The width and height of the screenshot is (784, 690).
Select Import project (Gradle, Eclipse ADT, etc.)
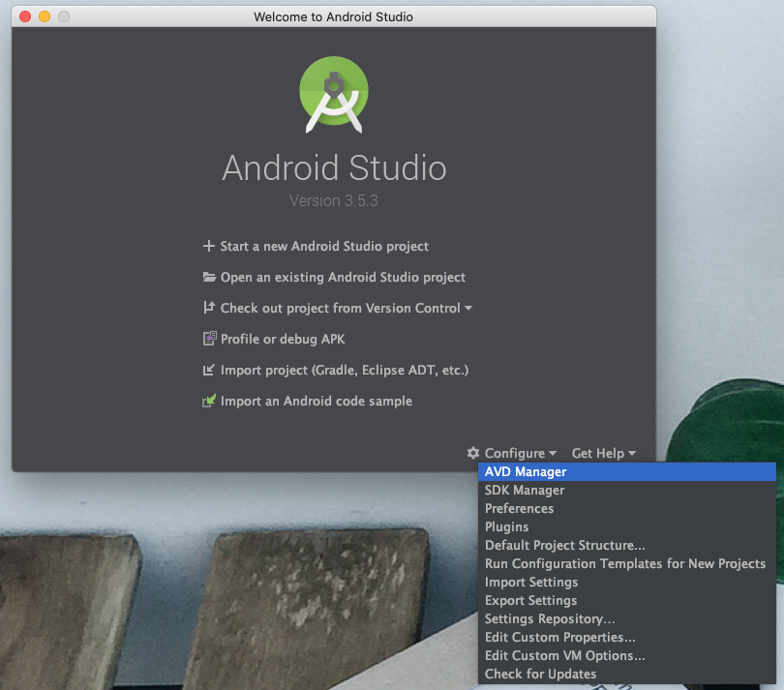click(345, 371)
